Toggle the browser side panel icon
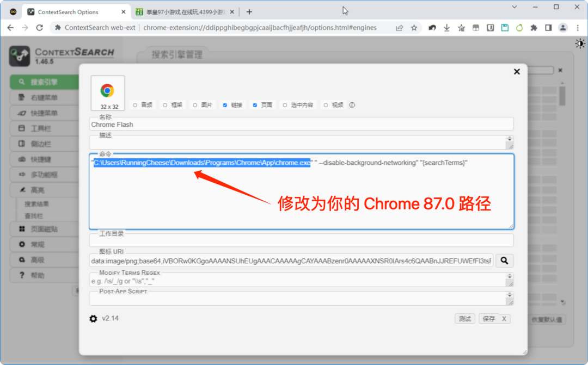This screenshot has width=588, height=365. click(x=548, y=28)
